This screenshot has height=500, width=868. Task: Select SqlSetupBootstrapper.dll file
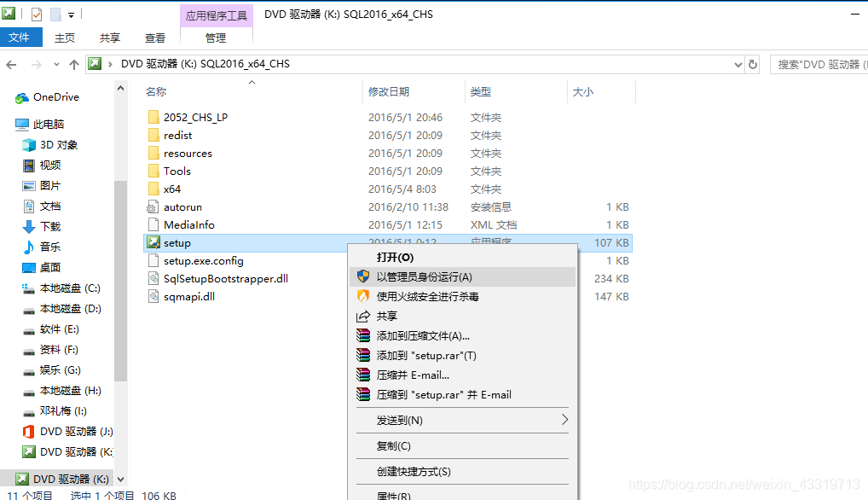(x=226, y=278)
